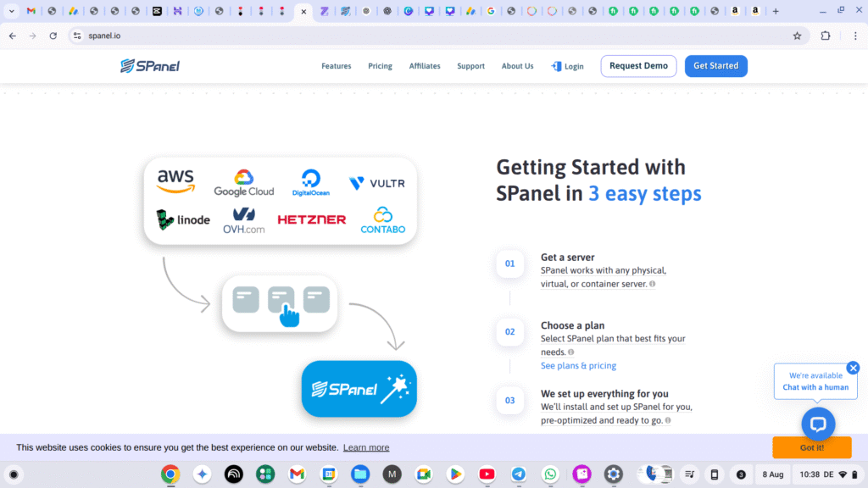Open Settings gear on the shelf

point(614,474)
